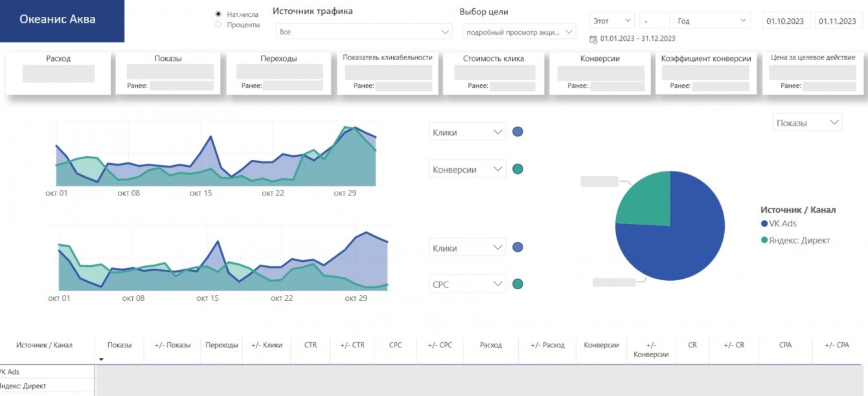This screenshot has height=396, width=868.
Task: Sort table by the Переходы column header
Action: (222, 345)
